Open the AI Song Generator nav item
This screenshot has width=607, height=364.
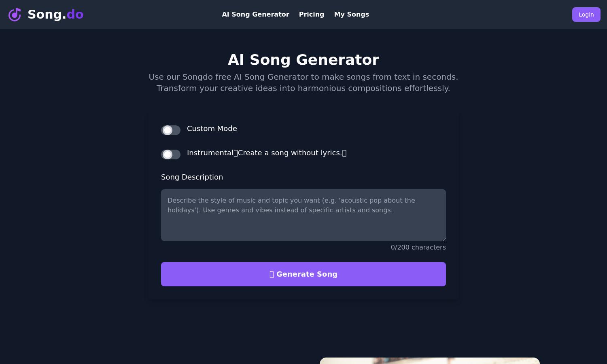click(x=255, y=15)
